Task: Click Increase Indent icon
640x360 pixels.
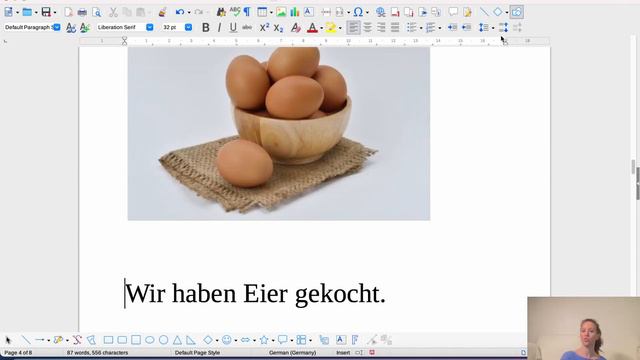Action: pyautogui.click(x=452, y=27)
